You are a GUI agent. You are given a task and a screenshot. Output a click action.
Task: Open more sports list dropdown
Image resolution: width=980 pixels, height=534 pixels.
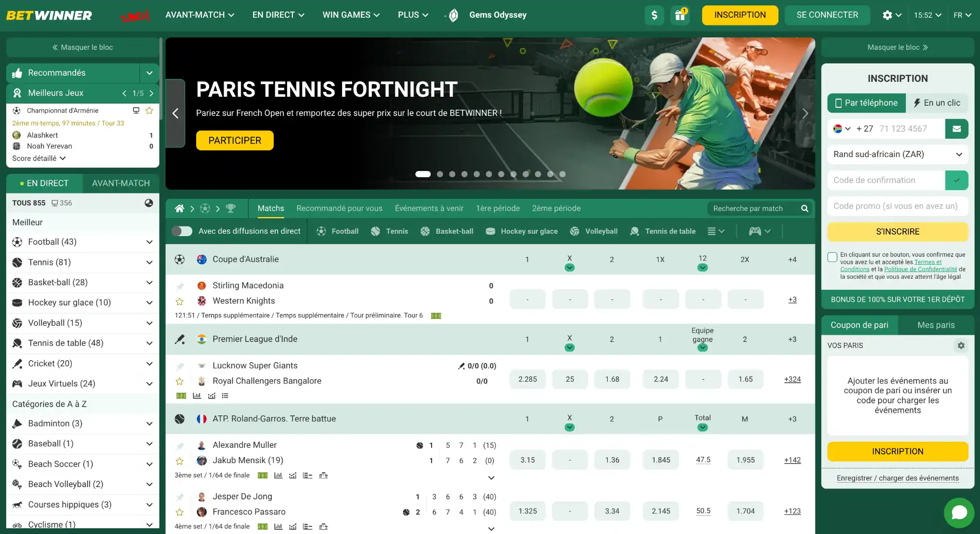[716, 231]
